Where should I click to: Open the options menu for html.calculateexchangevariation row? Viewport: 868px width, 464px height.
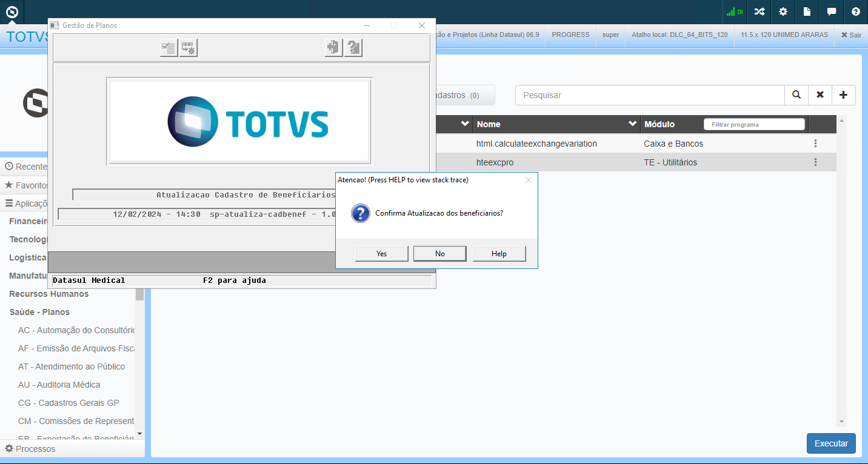(x=816, y=144)
